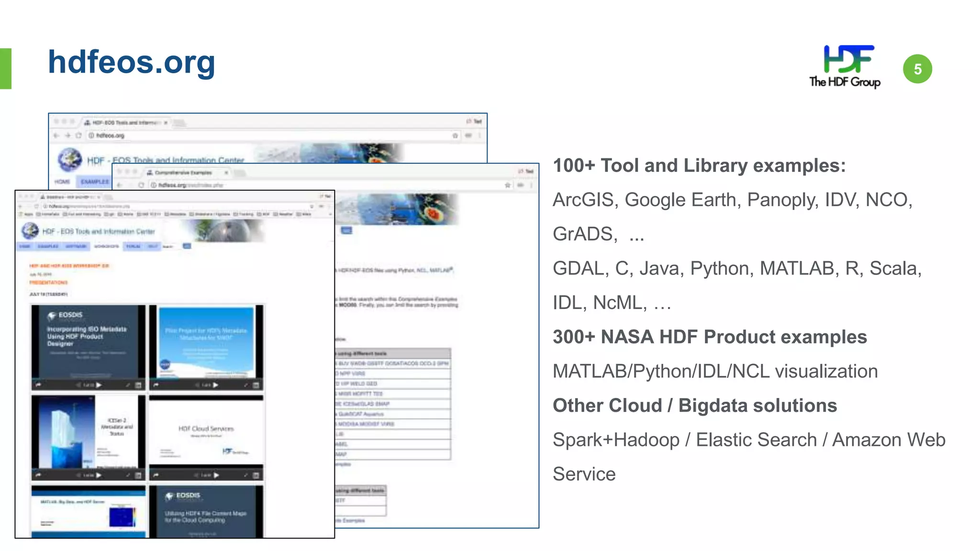This screenshot has width=980, height=551.
Task: Click The HDF Group logo on slide
Action: [845, 66]
